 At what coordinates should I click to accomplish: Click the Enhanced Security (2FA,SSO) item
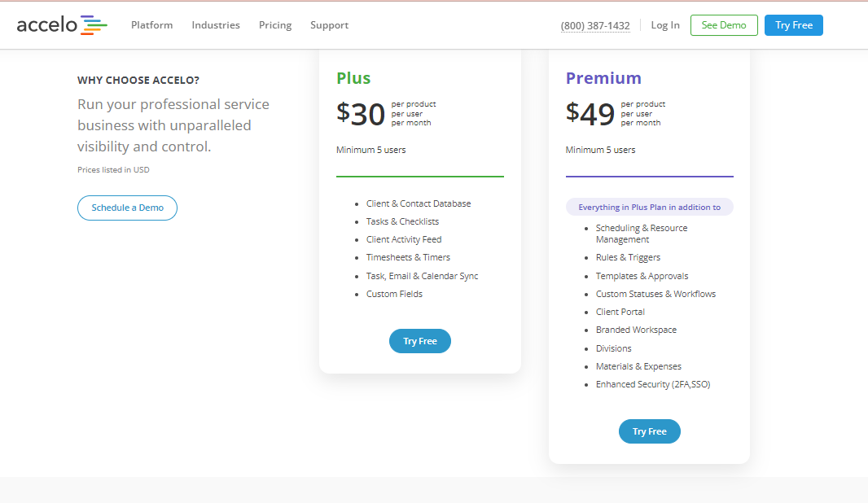pyautogui.click(x=653, y=384)
